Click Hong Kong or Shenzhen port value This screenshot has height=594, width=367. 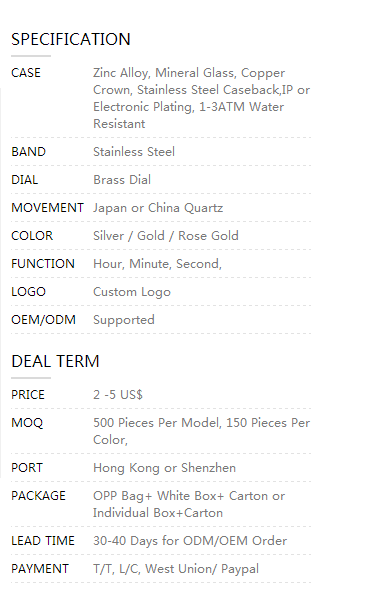[164, 468]
